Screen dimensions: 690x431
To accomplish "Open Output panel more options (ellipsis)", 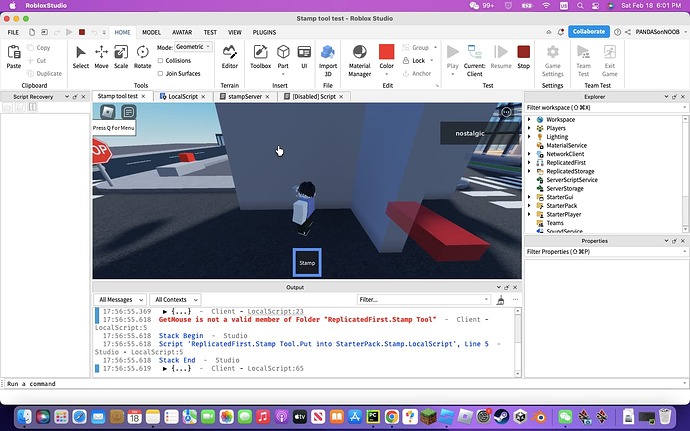I will 515,300.
